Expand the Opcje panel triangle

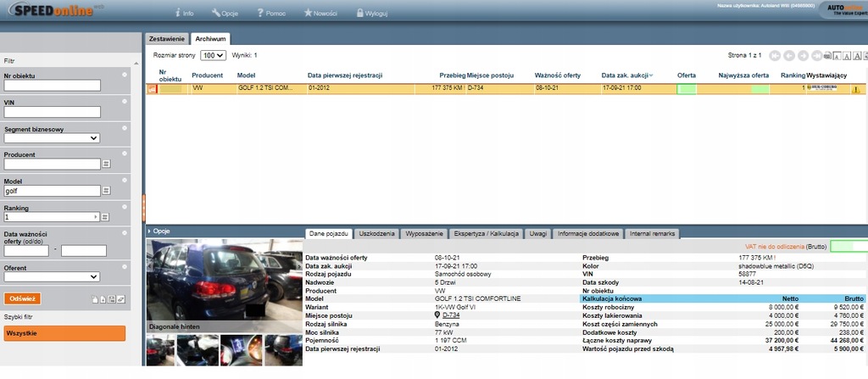(x=149, y=231)
